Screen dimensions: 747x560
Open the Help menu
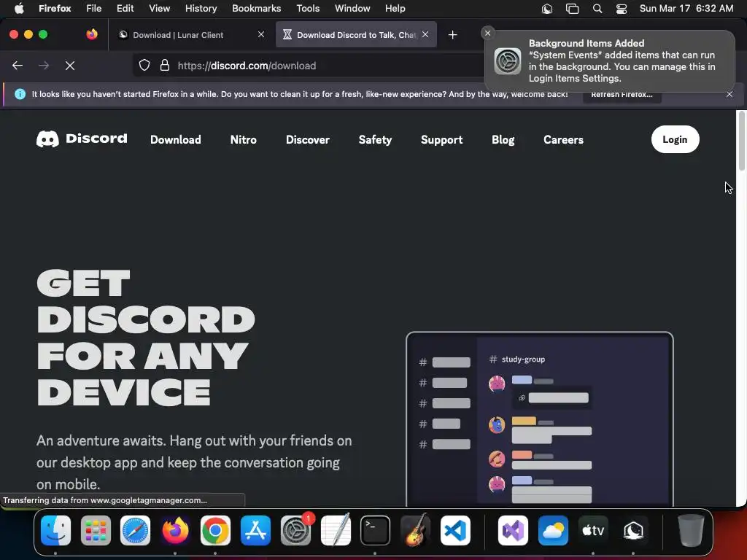[x=395, y=8]
